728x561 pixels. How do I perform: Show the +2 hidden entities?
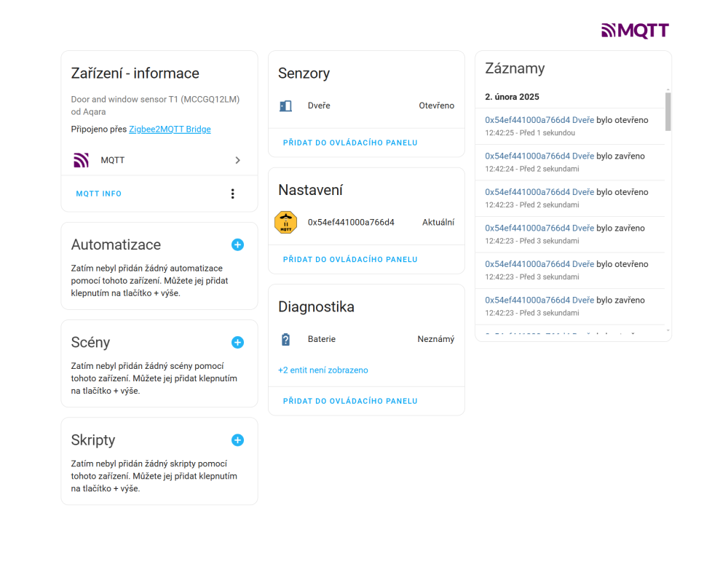tap(323, 370)
